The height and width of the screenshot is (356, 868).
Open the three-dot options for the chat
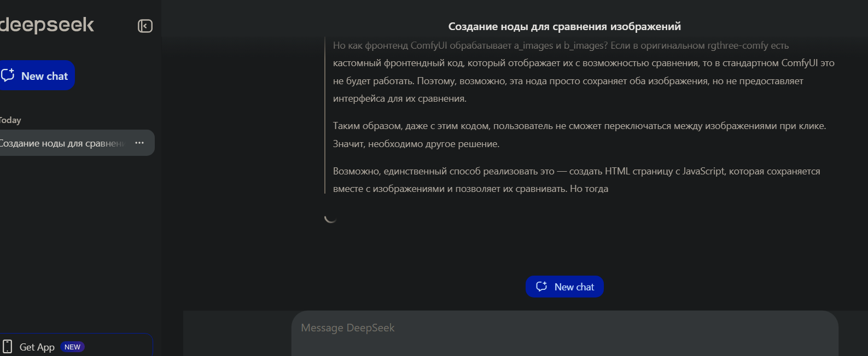139,143
